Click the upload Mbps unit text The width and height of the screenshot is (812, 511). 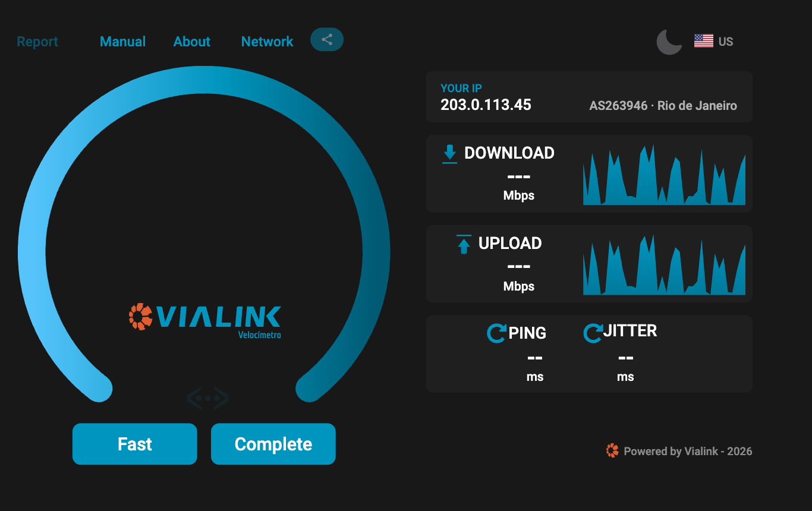click(x=519, y=286)
